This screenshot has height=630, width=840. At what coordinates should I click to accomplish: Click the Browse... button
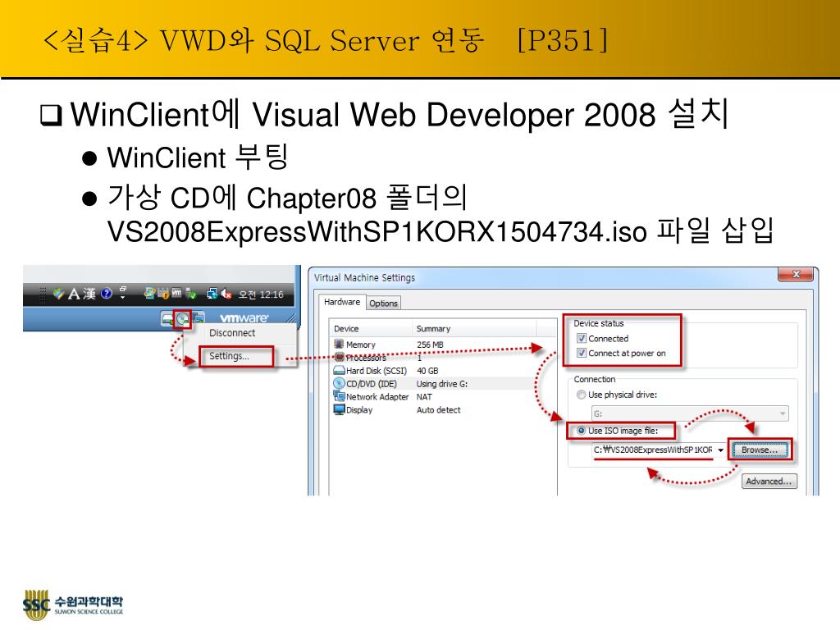[x=760, y=450]
